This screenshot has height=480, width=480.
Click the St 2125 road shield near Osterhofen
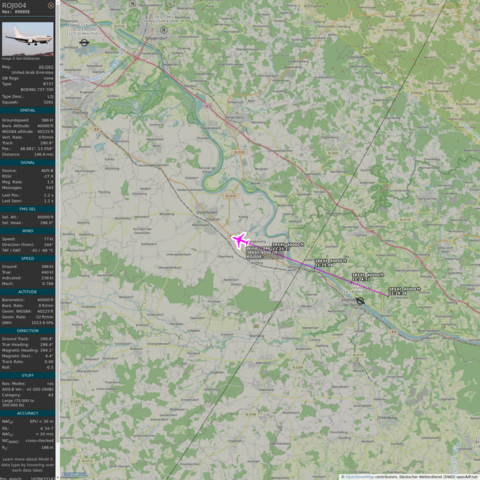pos(239,152)
